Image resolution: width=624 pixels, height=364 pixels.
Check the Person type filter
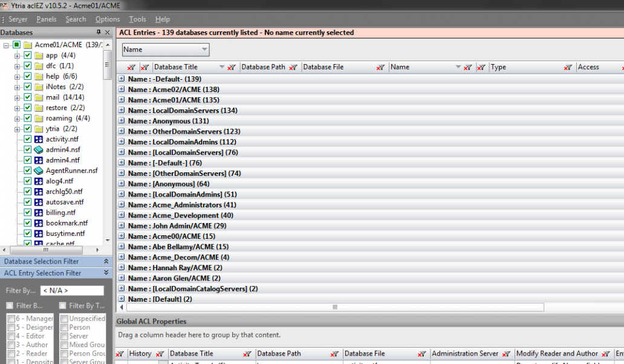tap(64, 327)
